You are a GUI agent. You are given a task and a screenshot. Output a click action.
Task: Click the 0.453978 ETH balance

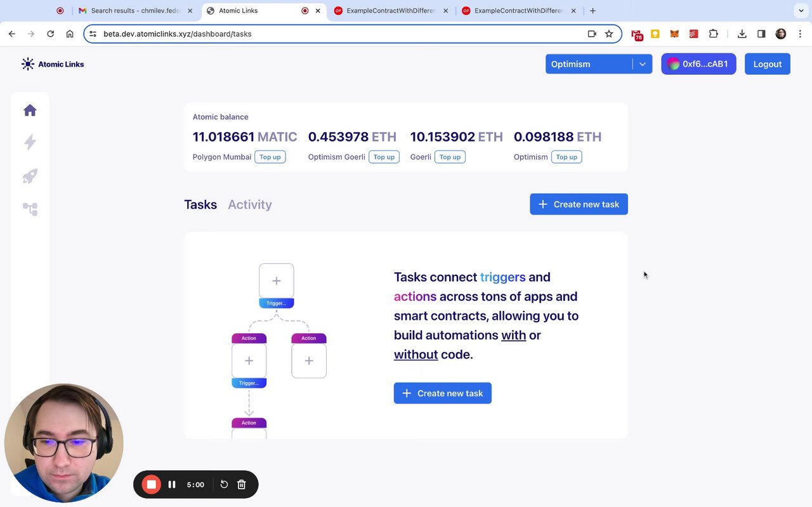click(352, 137)
